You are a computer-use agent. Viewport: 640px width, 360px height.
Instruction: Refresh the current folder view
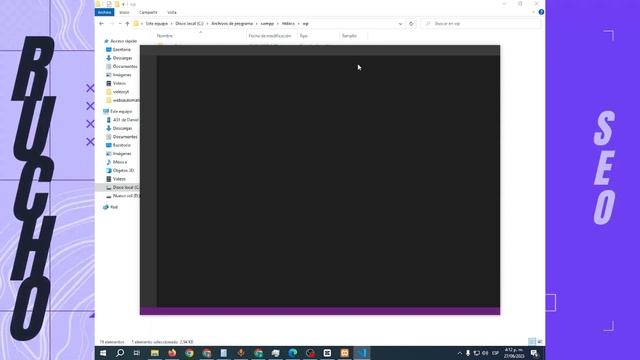click(411, 24)
